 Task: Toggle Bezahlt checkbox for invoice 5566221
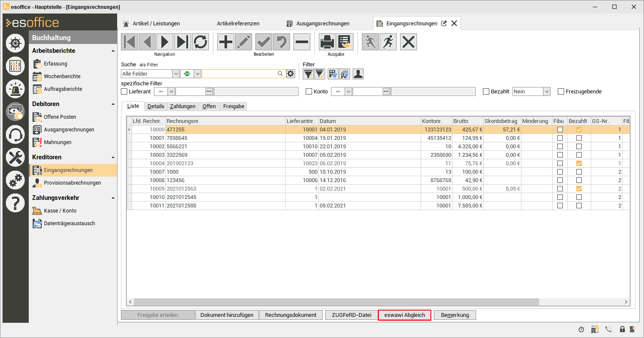[x=579, y=146]
